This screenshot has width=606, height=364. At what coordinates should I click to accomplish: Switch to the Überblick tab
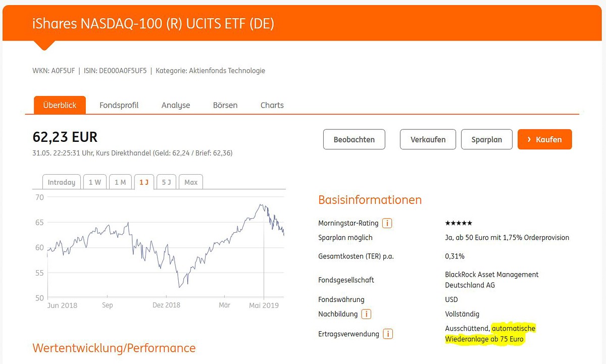coord(60,105)
